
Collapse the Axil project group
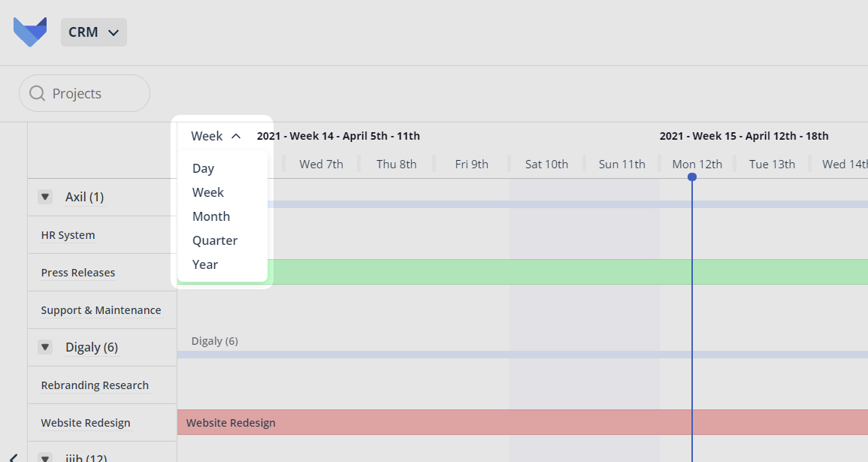[x=46, y=198]
